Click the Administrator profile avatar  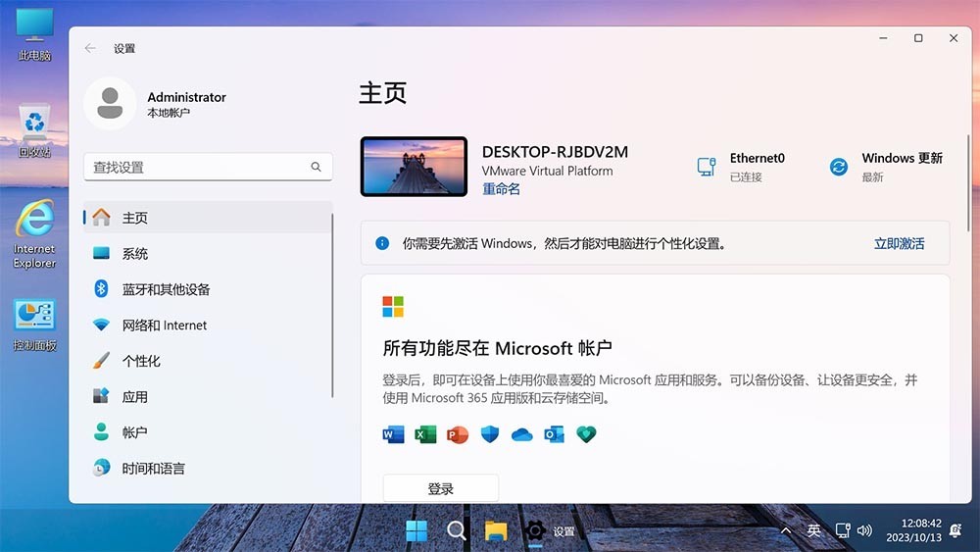110,104
